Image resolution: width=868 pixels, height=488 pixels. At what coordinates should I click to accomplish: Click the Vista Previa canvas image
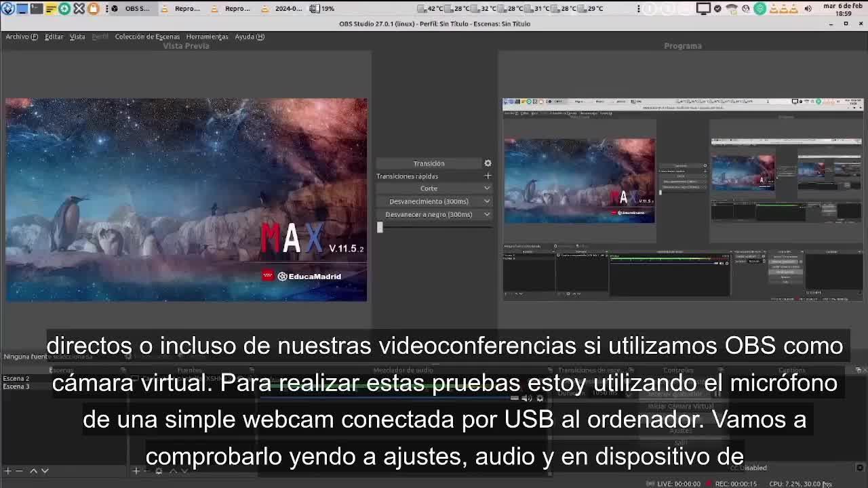(186, 200)
